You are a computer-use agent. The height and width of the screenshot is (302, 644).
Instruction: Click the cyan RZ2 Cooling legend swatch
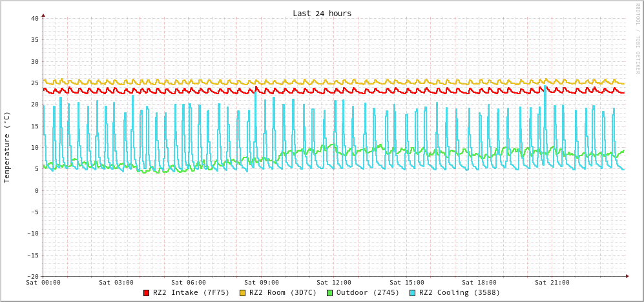pyautogui.click(x=413, y=293)
